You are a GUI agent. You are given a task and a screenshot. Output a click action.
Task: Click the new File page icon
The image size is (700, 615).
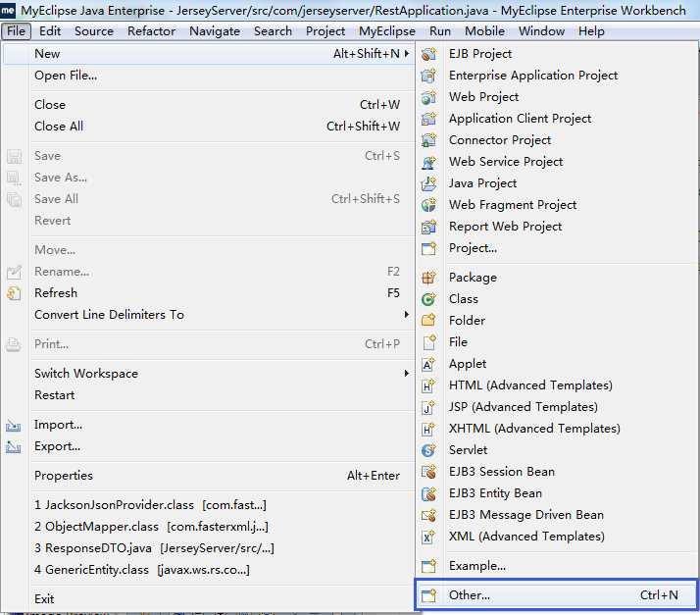(x=428, y=342)
